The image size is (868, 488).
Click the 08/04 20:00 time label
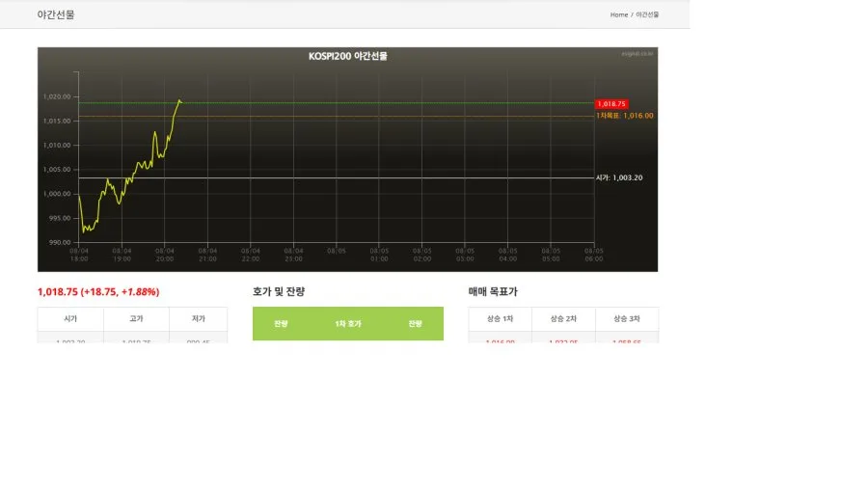[164, 255]
